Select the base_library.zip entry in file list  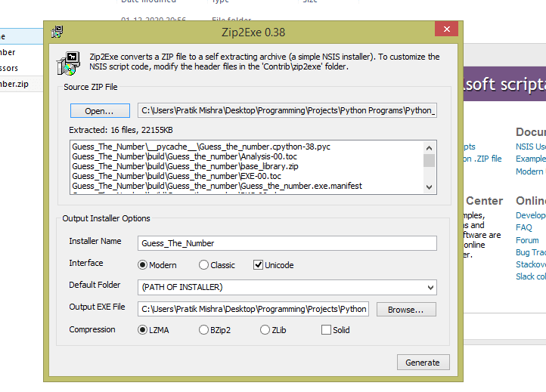tap(185, 166)
